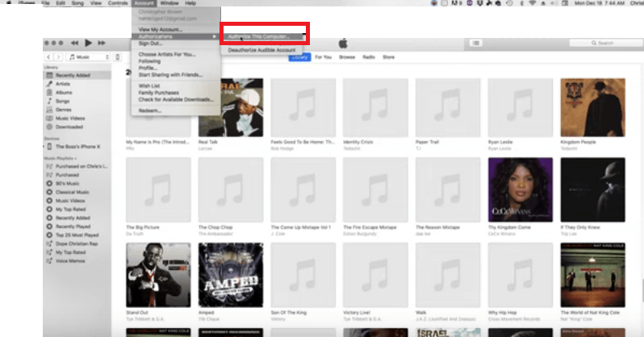Open the Kingdom People album cover
The height and width of the screenshot is (337, 644).
click(592, 107)
